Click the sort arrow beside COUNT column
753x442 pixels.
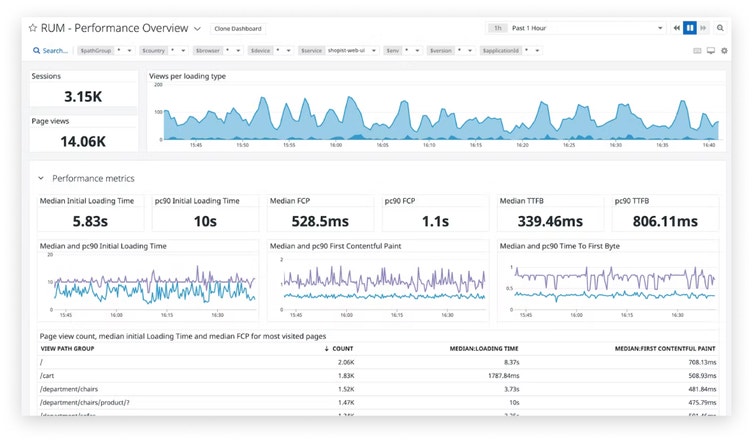(x=326, y=349)
